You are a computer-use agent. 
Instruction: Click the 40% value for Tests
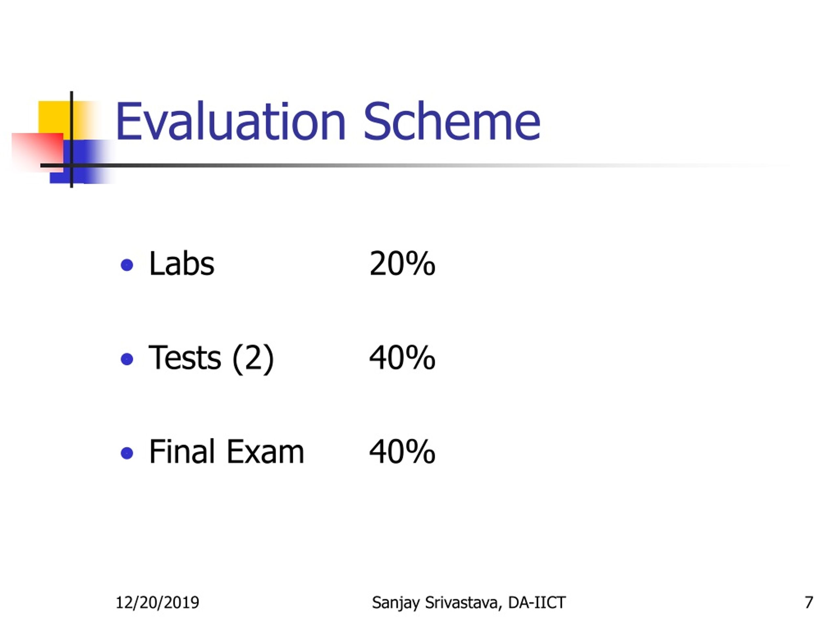coord(402,357)
